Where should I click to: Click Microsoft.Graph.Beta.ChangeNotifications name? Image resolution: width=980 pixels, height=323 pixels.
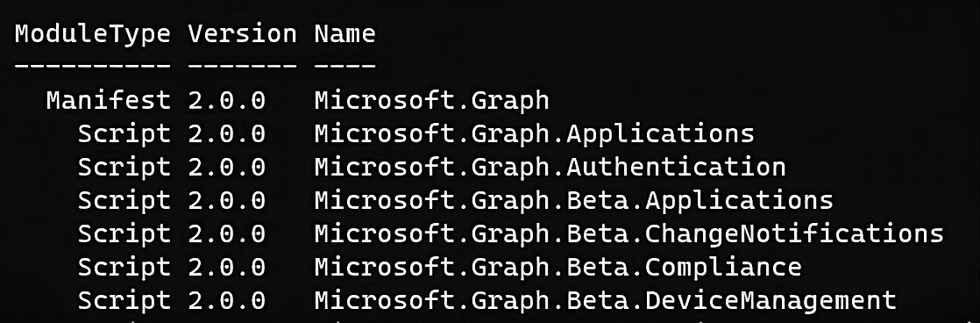pos(628,234)
